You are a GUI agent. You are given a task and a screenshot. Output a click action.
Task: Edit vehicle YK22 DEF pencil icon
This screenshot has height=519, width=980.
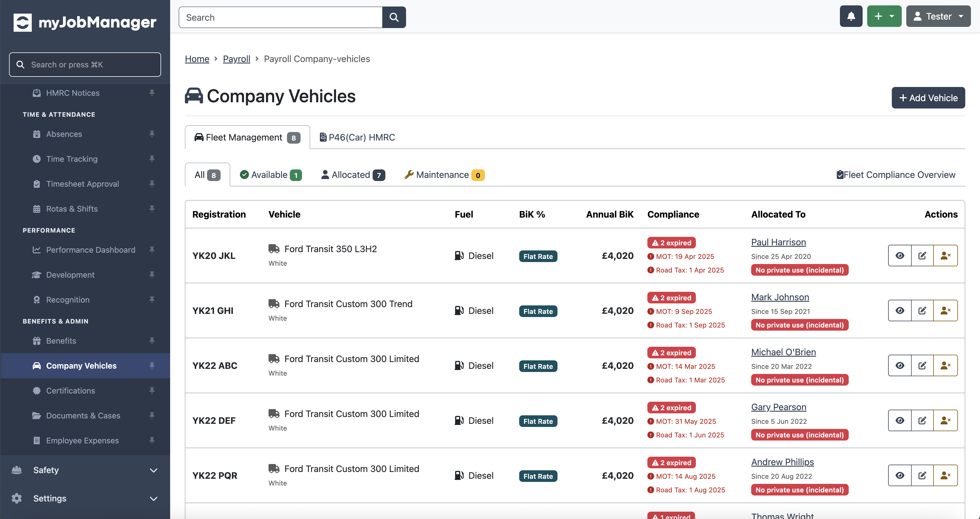(922, 421)
